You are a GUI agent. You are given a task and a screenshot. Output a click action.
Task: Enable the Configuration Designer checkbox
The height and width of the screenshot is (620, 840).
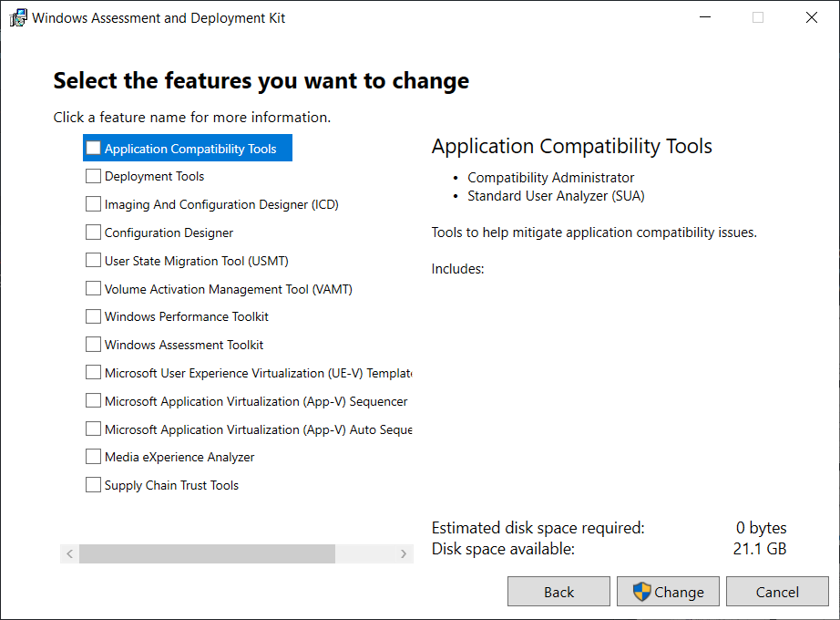93,232
